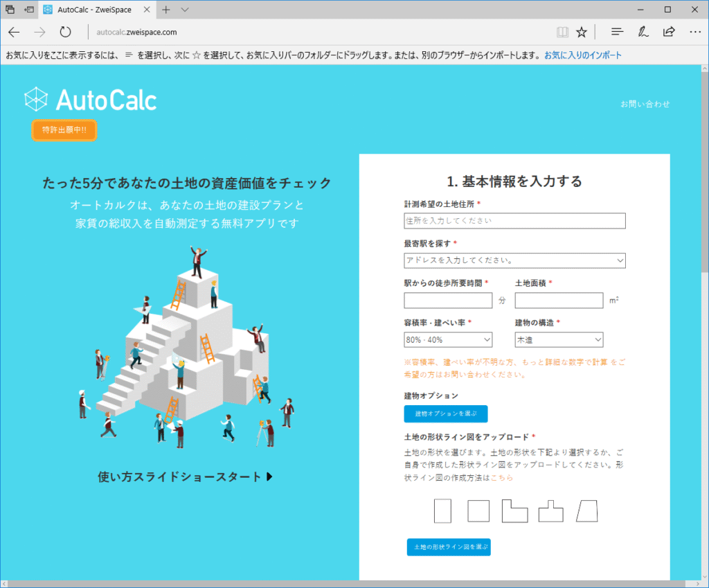The height and width of the screenshot is (588, 709).
Task: Click the AutoCalc logo
Action: 91,100
